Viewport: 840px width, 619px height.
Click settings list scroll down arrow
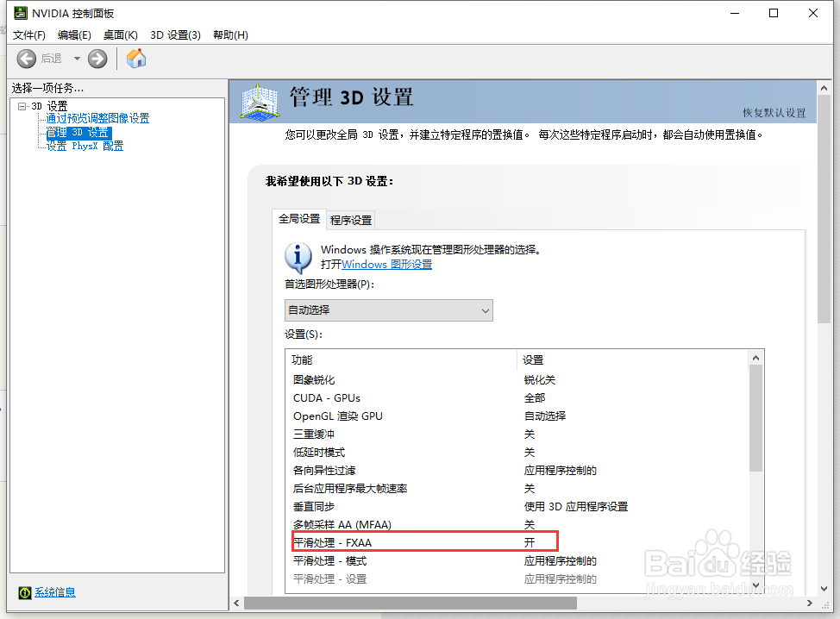[x=755, y=585]
